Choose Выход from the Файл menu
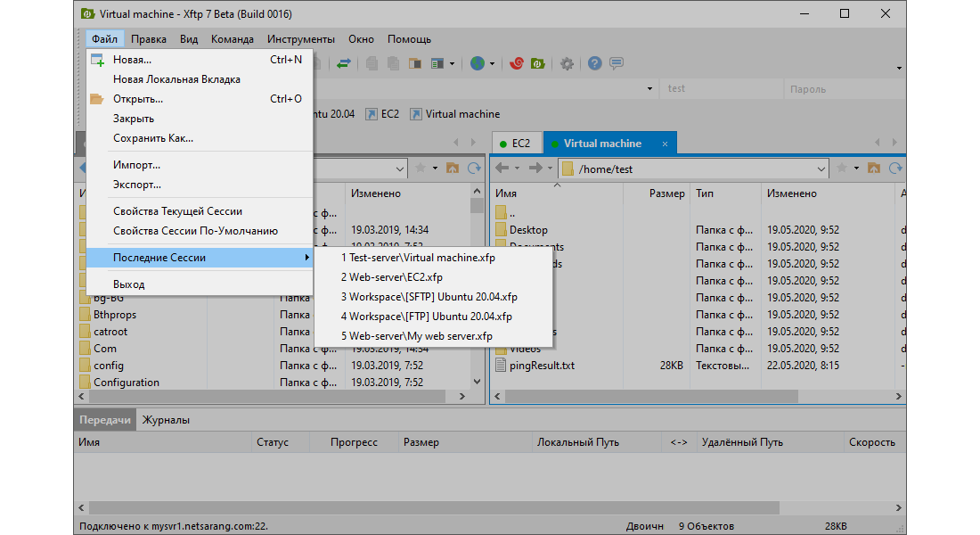 (x=200, y=284)
